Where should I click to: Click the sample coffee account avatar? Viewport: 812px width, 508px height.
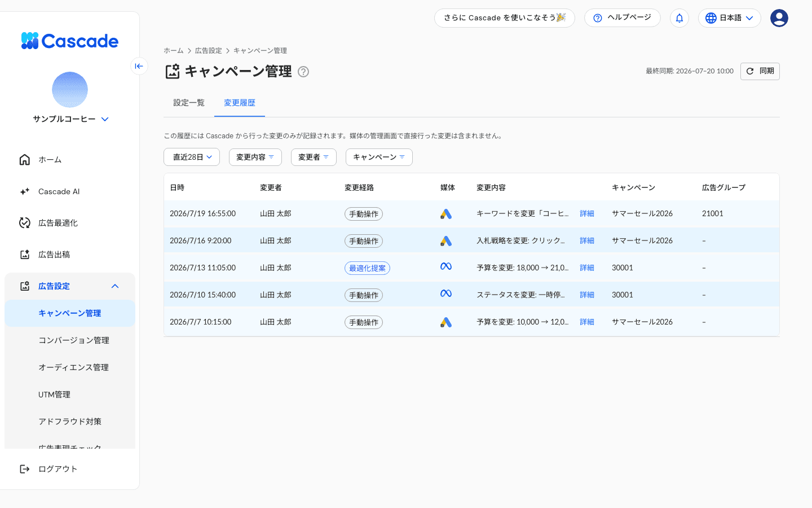pos(70,90)
